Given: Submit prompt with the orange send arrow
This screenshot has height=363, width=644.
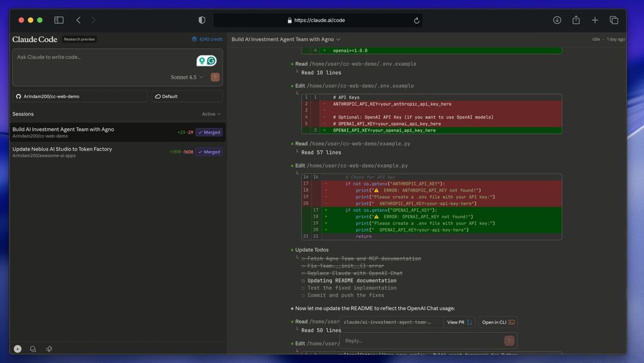Looking at the screenshot, I should click(215, 77).
